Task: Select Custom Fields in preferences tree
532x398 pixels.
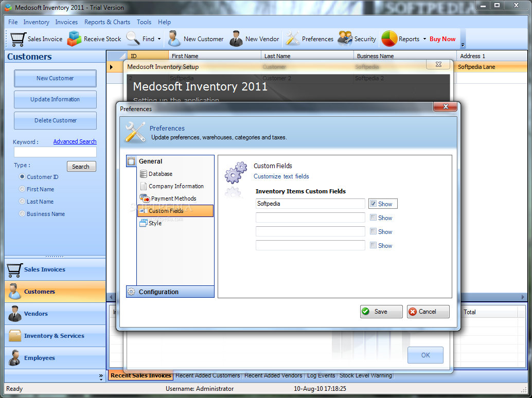Action: [175, 211]
